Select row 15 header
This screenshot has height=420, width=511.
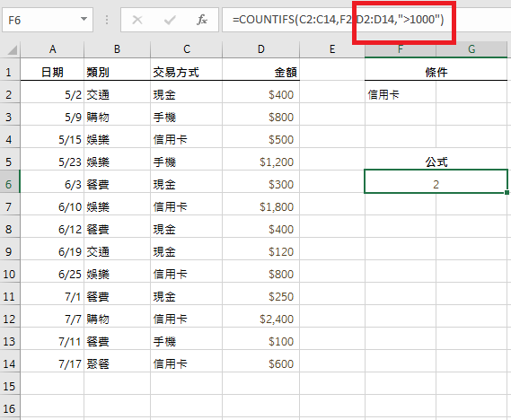coord(10,386)
